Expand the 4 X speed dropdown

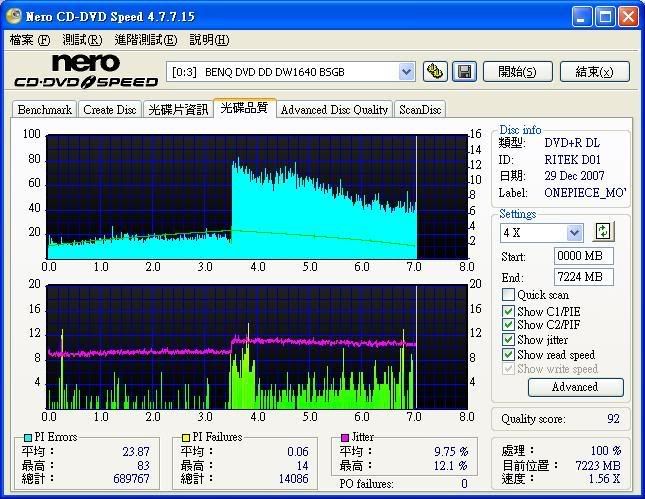pos(574,232)
